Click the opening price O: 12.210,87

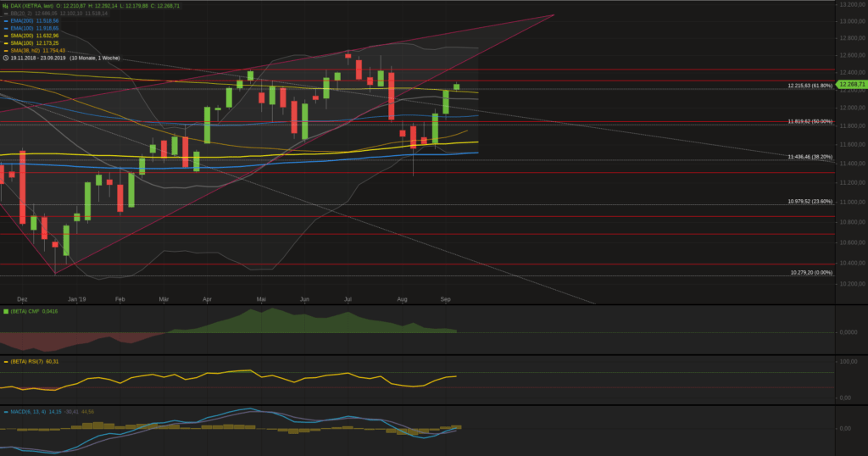[x=71, y=6]
